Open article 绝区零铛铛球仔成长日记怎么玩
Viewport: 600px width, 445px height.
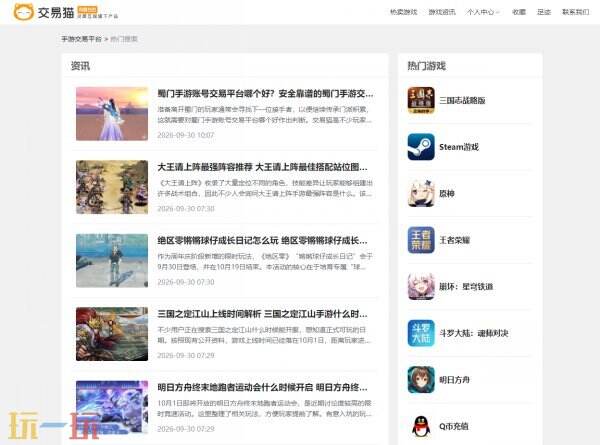(262, 240)
